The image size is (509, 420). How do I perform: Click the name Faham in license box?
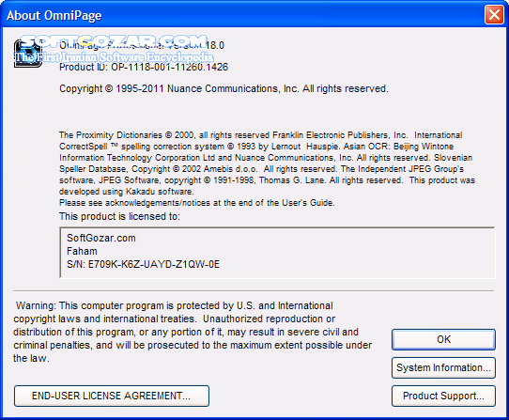tap(82, 251)
